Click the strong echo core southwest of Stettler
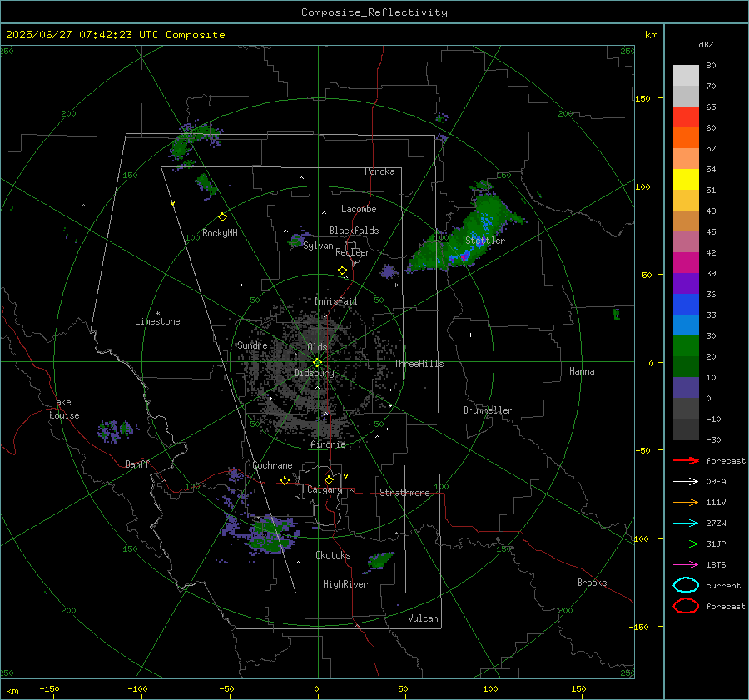 463,257
